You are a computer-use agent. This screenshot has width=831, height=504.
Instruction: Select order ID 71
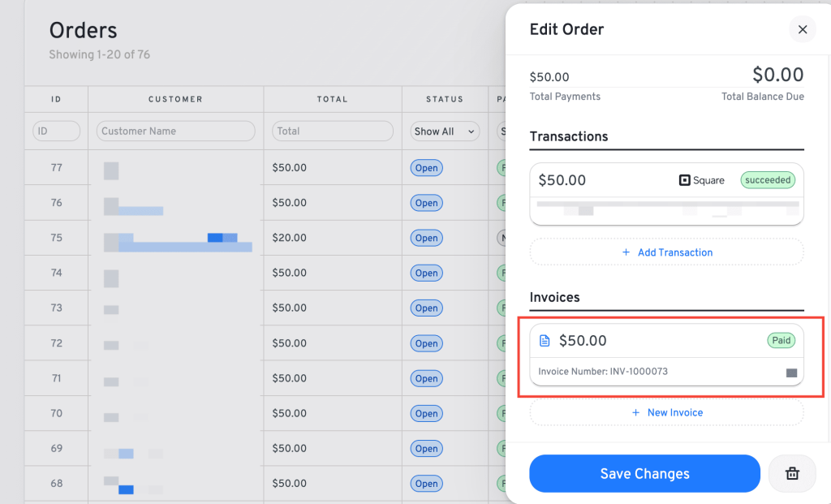tap(56, 378)
